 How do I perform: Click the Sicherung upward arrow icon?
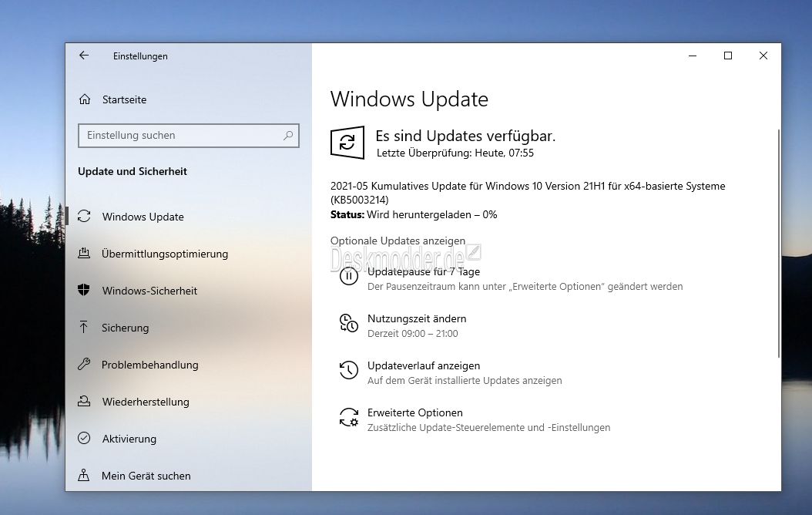(83, 327)
